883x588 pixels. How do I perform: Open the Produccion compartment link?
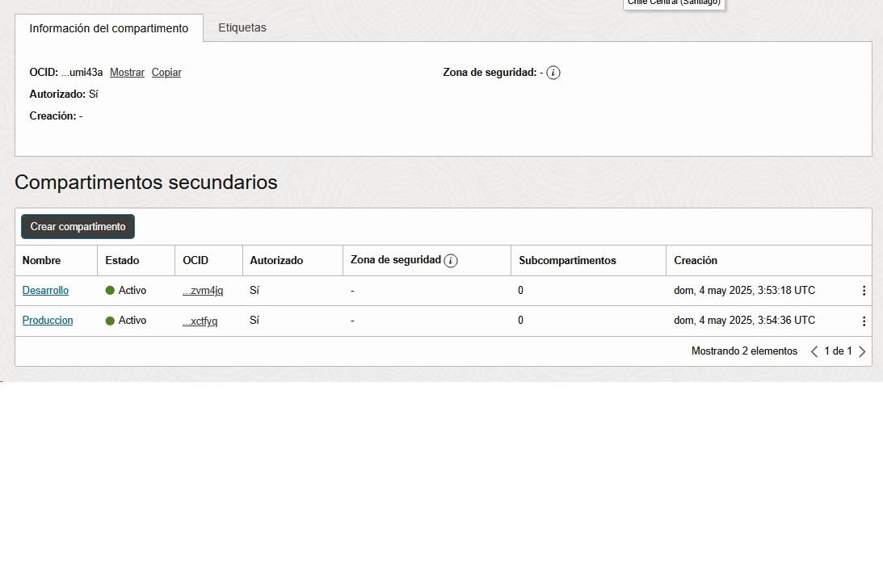48,321
